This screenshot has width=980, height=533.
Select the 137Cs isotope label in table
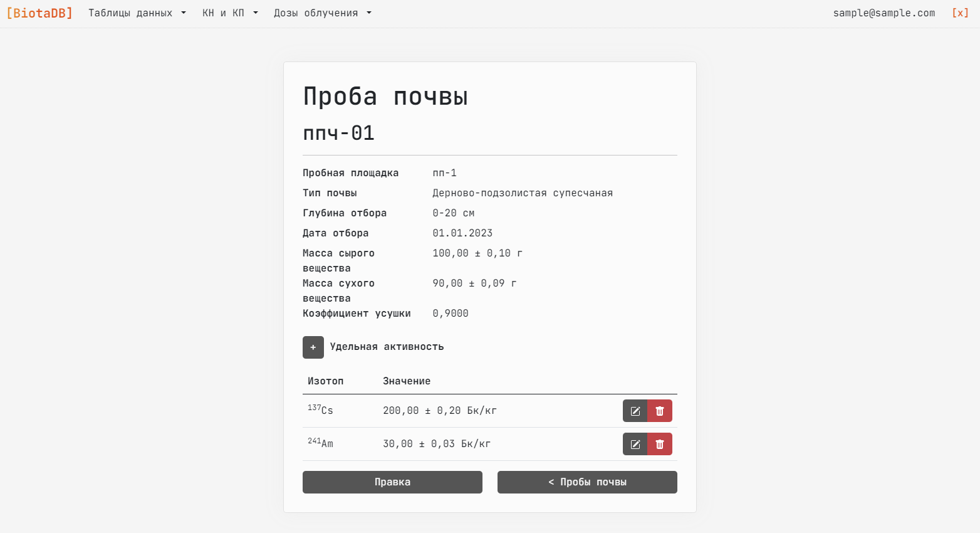pyautogui.click(x=320, y=410)
